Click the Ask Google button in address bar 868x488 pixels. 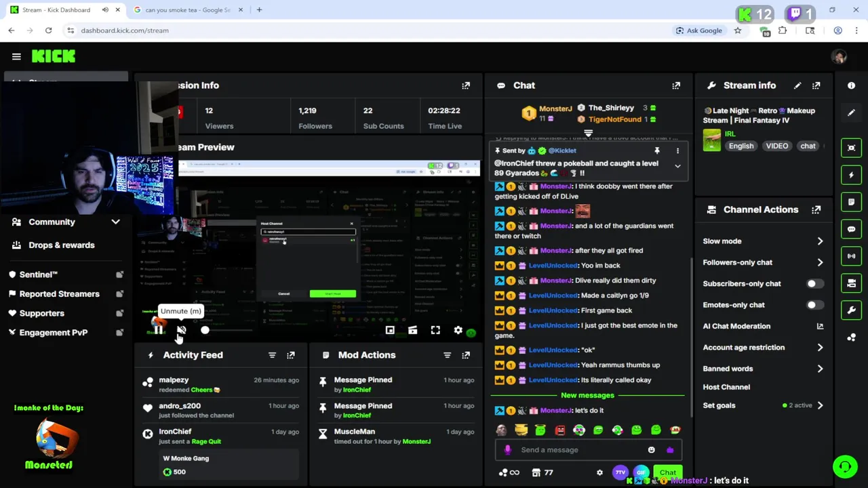point(698,30)
